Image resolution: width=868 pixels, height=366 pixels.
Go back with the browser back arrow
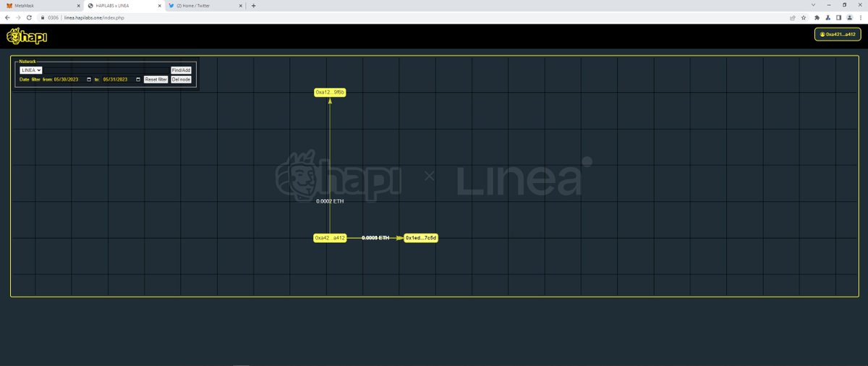tap(7, 17)
